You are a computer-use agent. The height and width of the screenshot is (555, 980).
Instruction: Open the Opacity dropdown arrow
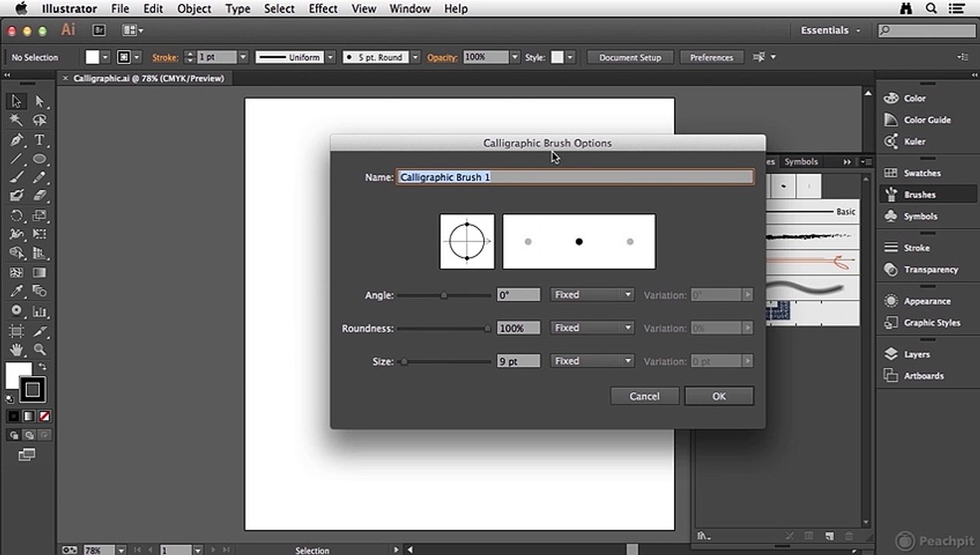(x=515, y=57)
